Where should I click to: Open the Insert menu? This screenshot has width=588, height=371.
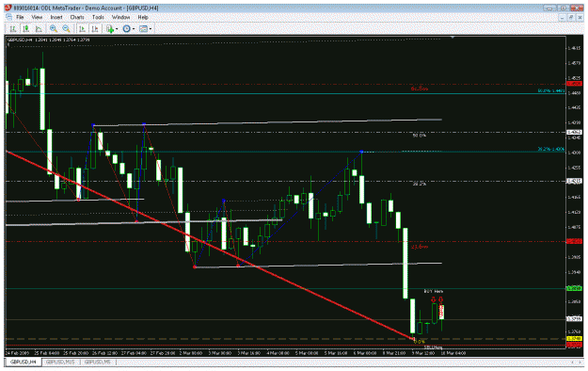tap(56, 17)
